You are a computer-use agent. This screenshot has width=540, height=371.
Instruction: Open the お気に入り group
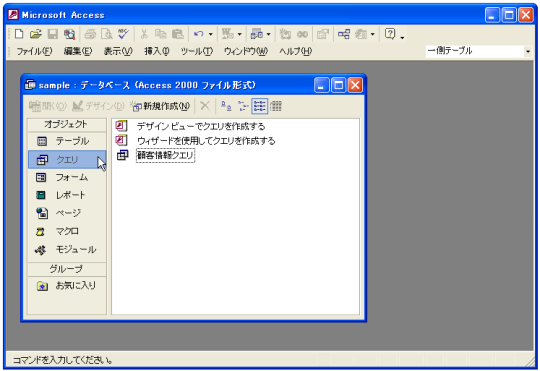(x=67, y=286)
